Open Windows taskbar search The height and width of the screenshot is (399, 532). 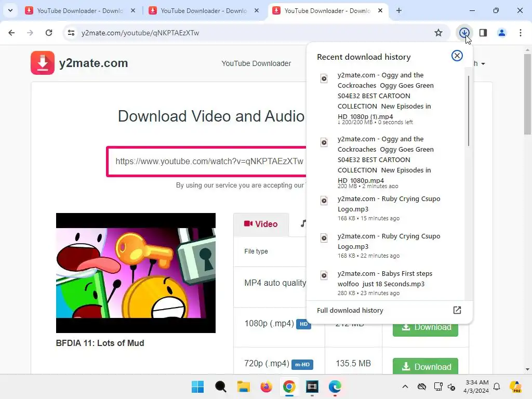click(x=220, y=387)
